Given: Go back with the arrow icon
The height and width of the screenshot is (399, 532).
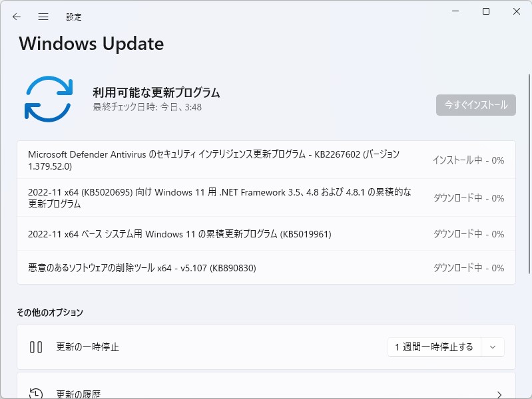Looking at the screenshot, I should coord(16,17).
